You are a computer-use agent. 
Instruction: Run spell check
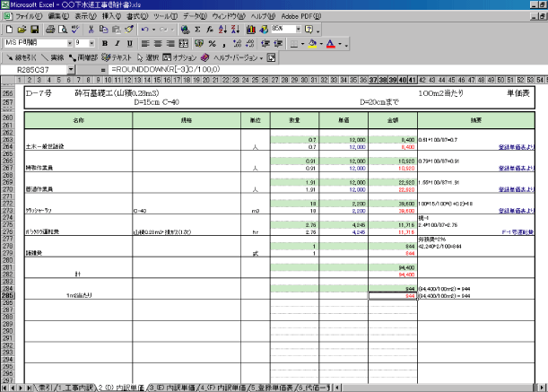[x=75, y=30]
